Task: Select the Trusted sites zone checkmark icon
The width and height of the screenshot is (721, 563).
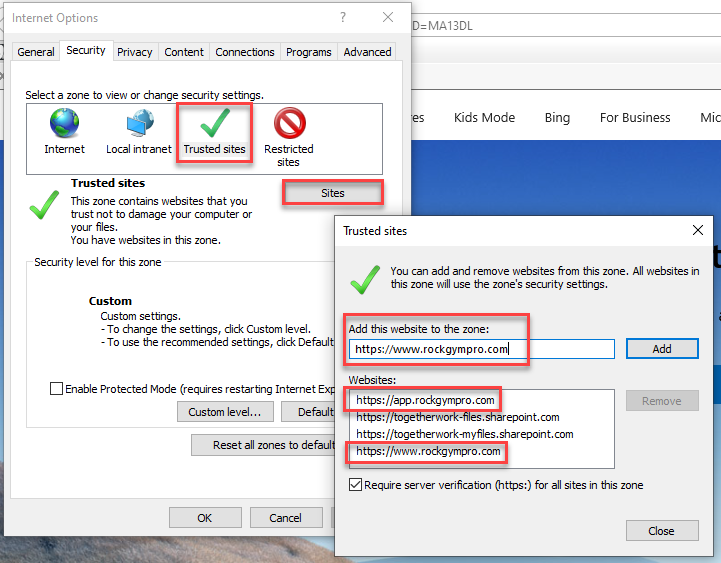Action: pos(215,123)
